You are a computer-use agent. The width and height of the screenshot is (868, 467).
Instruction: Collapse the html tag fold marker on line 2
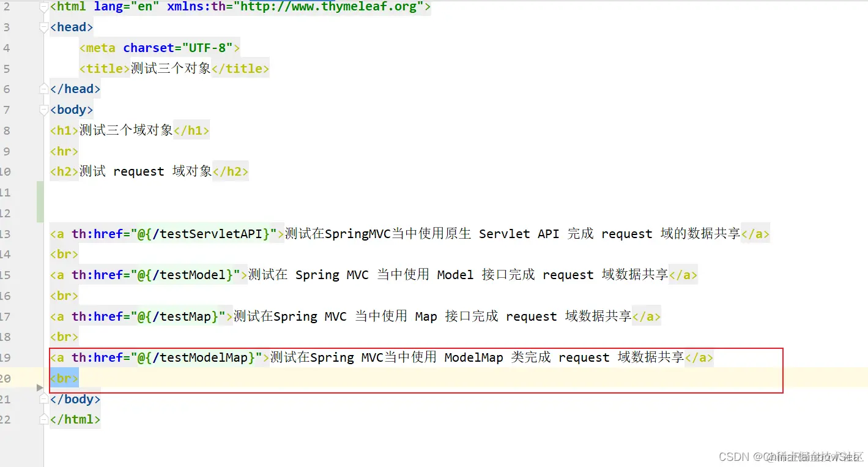pyautogui.click(x=43, y=7)
